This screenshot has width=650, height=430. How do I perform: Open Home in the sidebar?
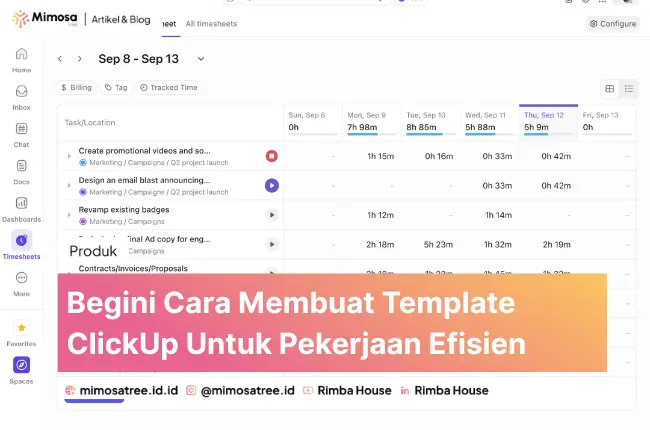(22, 60)
